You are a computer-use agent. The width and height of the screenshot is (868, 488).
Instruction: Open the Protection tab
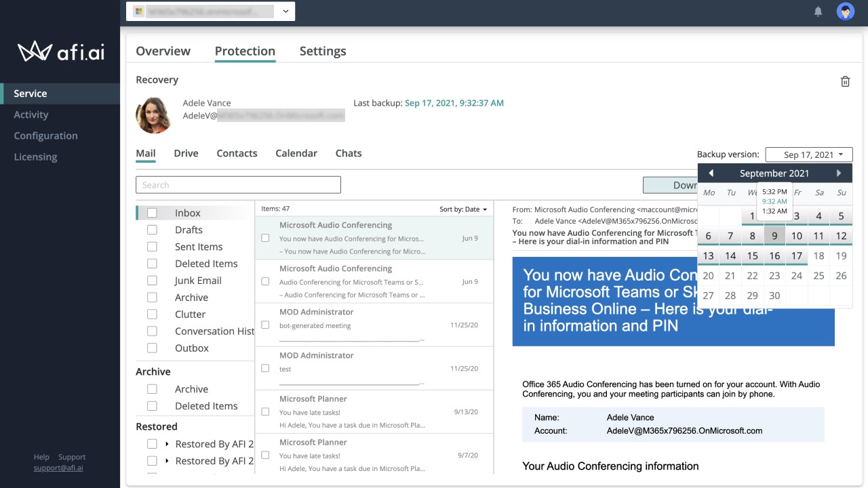coord(245,51)
